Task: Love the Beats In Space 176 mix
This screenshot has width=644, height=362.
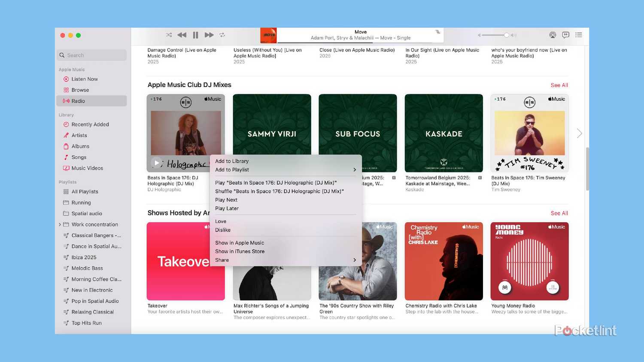Action: pyautogui.click(x=220, y=221)
